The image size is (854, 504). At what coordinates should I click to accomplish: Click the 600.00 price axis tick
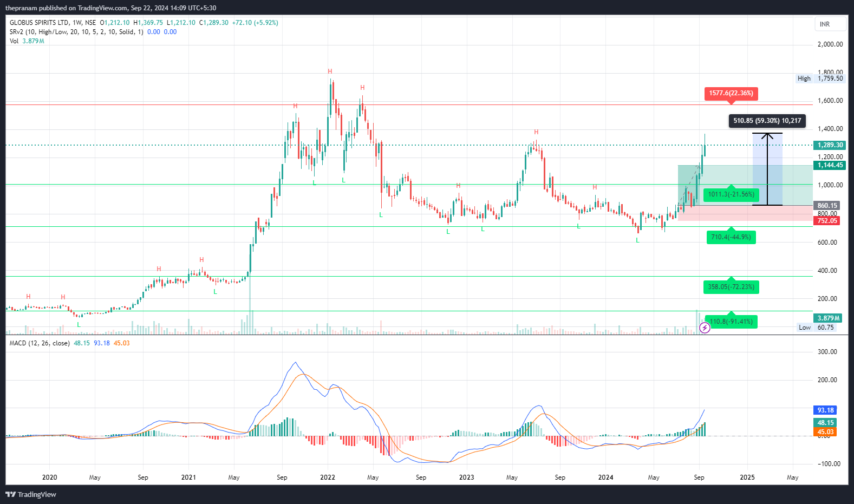[827, 243]
